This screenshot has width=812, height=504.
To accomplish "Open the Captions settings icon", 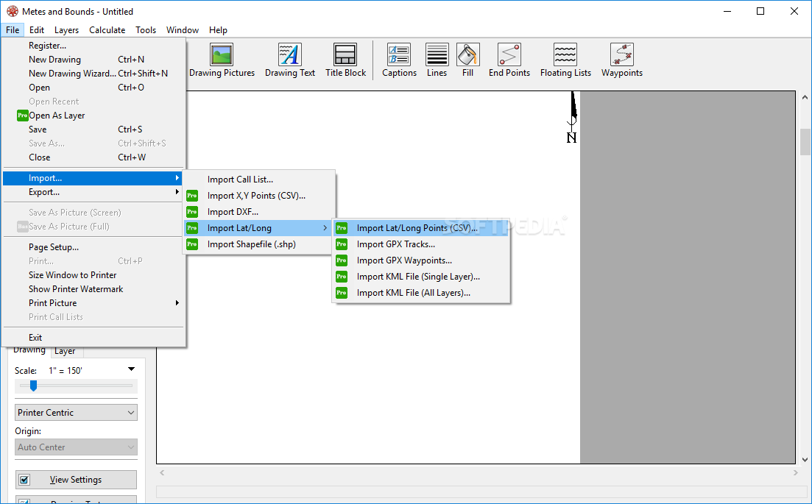I will (x=399, y=54).
